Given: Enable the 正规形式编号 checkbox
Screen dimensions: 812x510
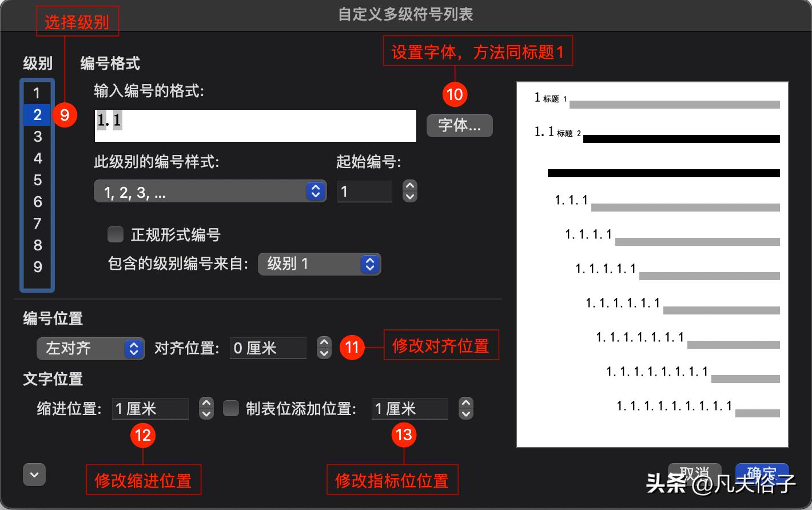Looking at the screenshot, I should (x=115, y=234).
